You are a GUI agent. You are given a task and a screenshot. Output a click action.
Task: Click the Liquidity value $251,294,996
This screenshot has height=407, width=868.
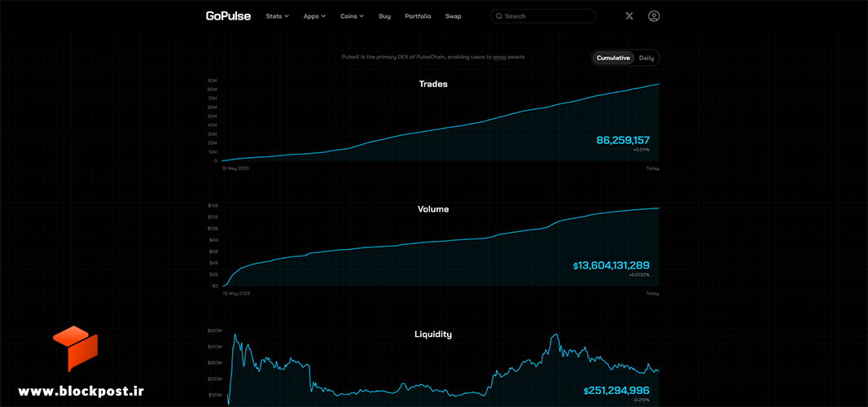click(x=616, y=391)
